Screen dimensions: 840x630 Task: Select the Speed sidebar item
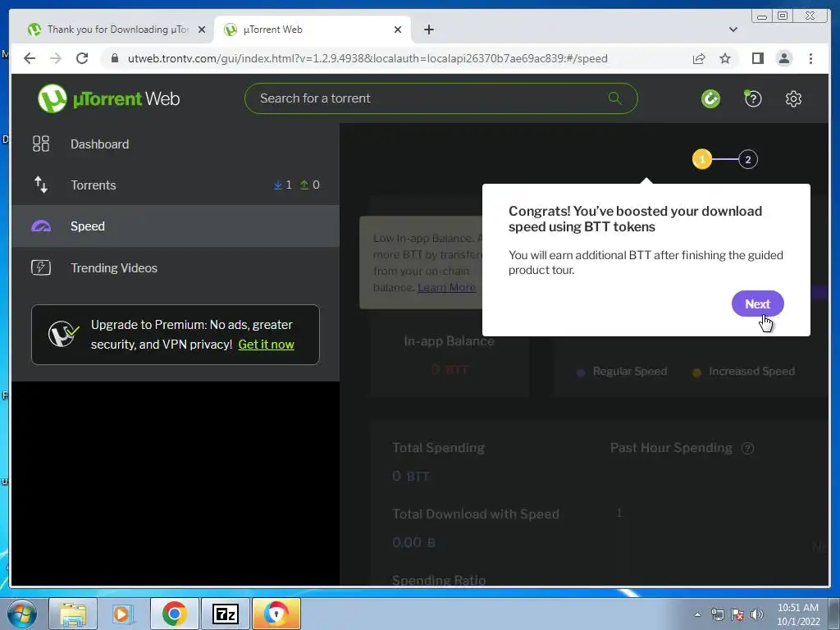tap(176, 226)
